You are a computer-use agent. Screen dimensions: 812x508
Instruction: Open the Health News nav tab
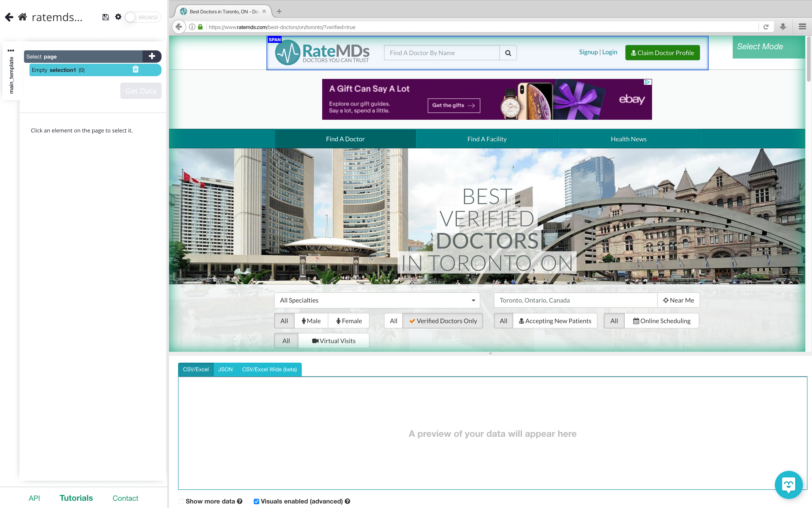[x=628, y=139]
